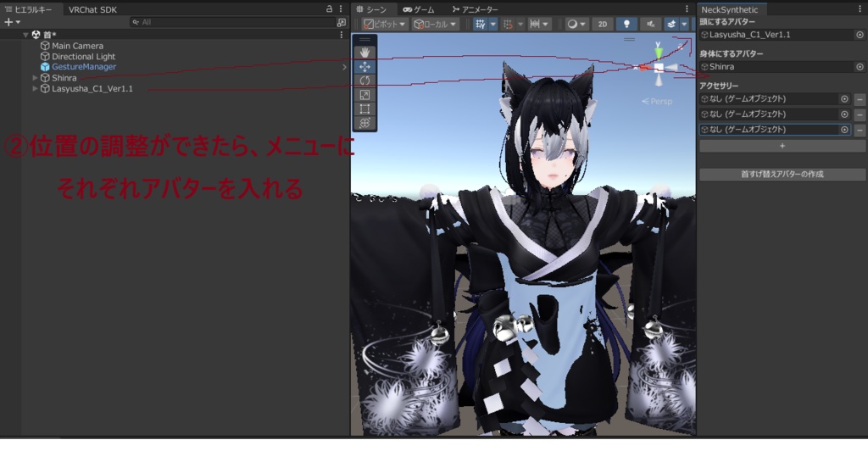868x451 pixels.
Task: Open grid snapping options dropdown arrow
Action: tap(492, 25)
